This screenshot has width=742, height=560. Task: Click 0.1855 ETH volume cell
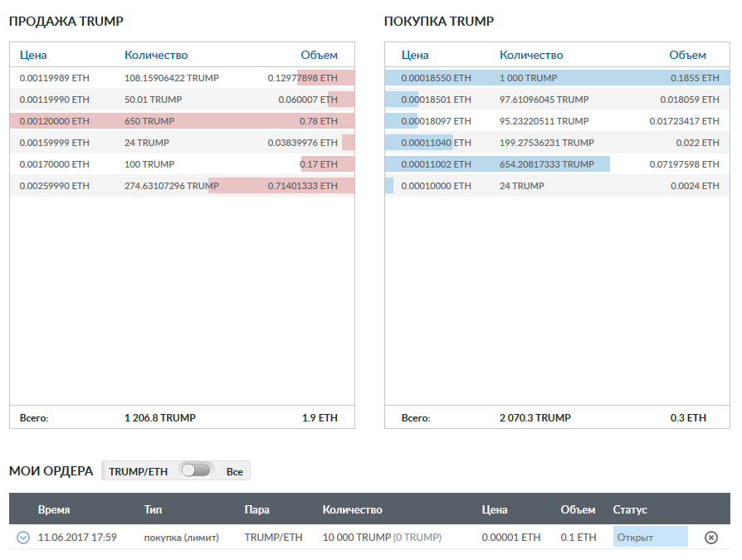tap(695, 78)
